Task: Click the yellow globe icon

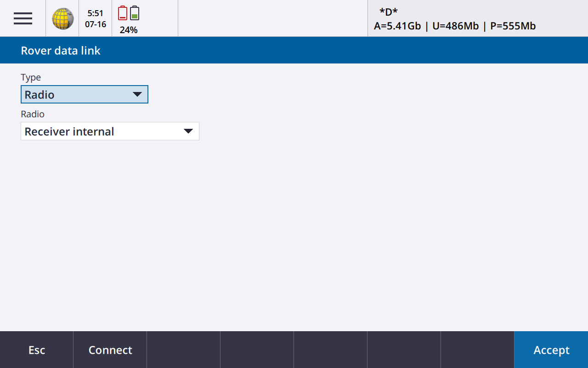Action: point(62,19)
